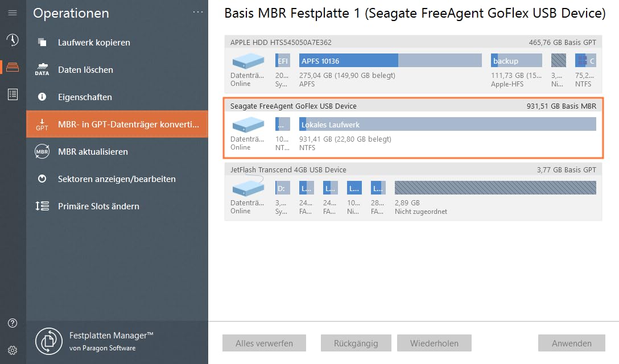Open the hamburger menu icon
619x364 pixels.
(x=13, y=13)
